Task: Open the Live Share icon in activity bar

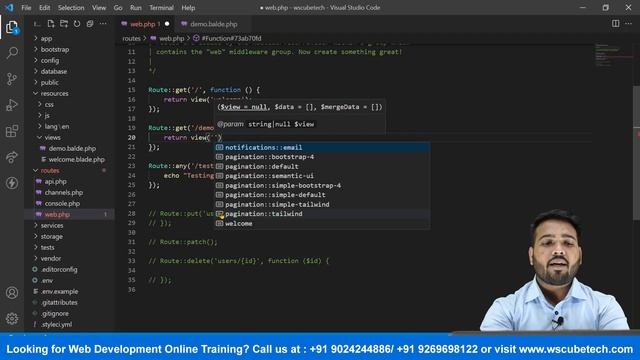Action: click(12, 157)
